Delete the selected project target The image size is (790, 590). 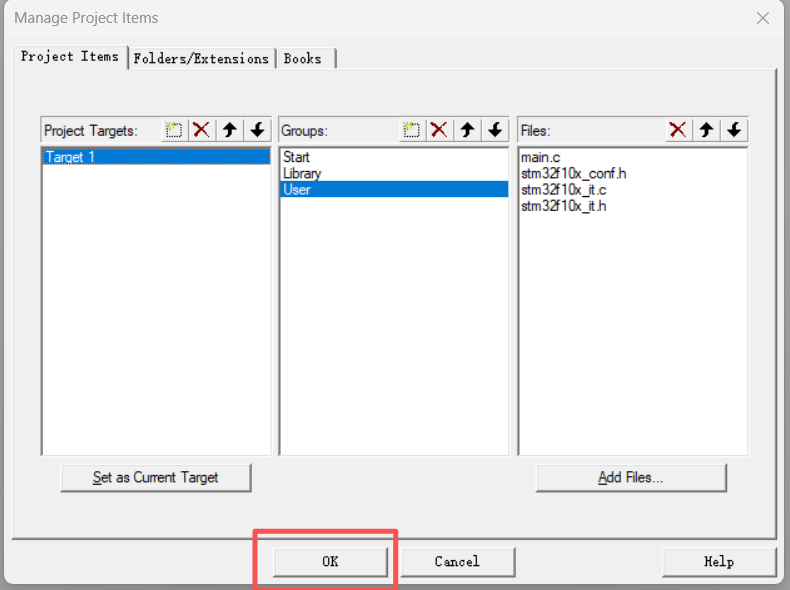click(x=202, y=130)
